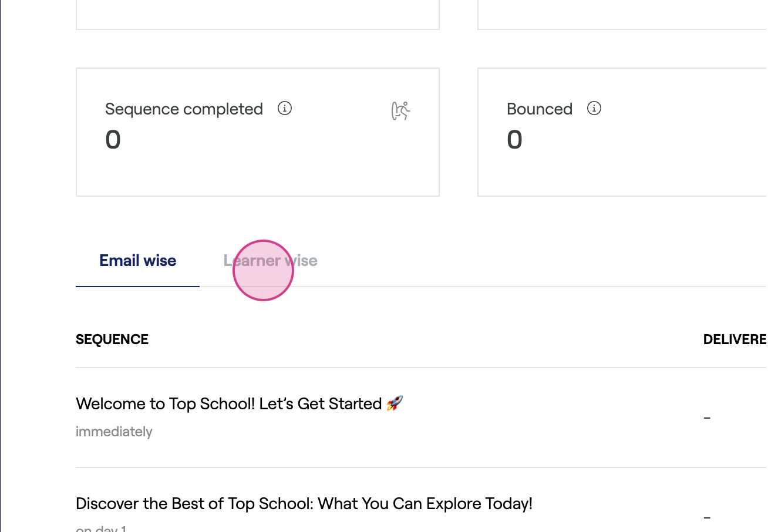Open the Discover the Best of Top School email
The image size is (768, 532).
tap(304, 504)
